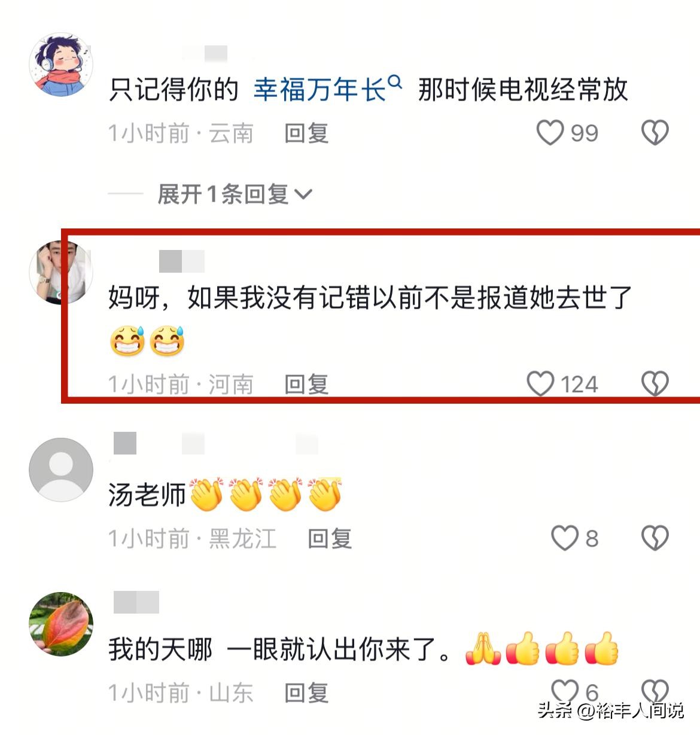Tap broken heart on Shandong comment
The image size is (700, 735).
coord(655,692)
